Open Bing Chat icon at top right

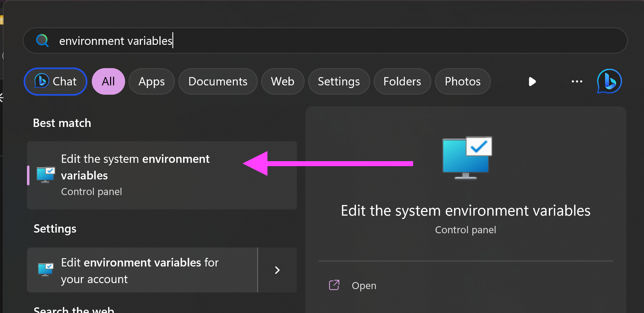coord(609,81)
